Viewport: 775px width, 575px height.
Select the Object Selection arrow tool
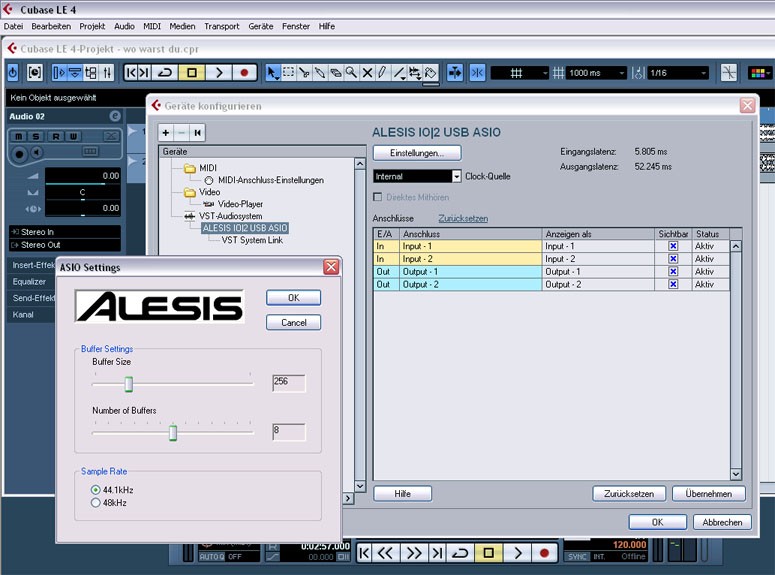click(x=272, y=73)
